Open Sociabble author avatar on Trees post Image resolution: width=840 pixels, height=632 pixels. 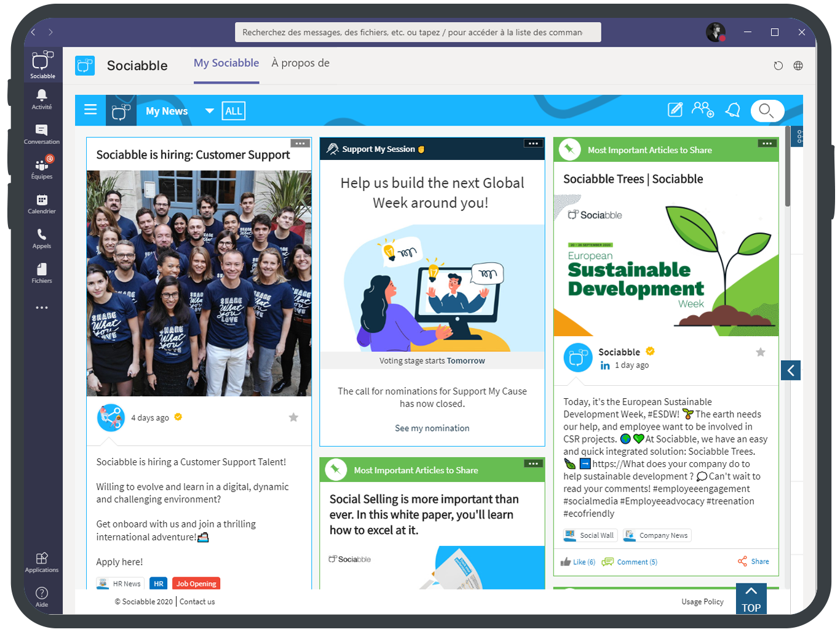[x=578, y=358]
